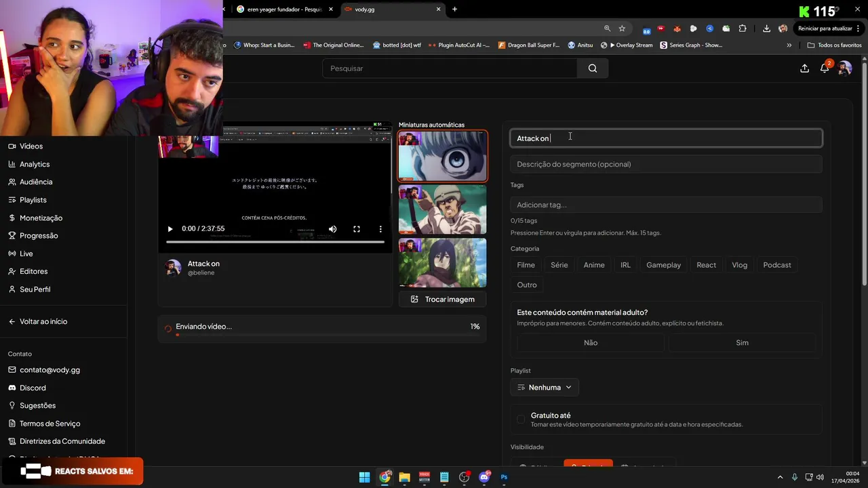Open the user avatar menu in vody header

click(844, 68)
